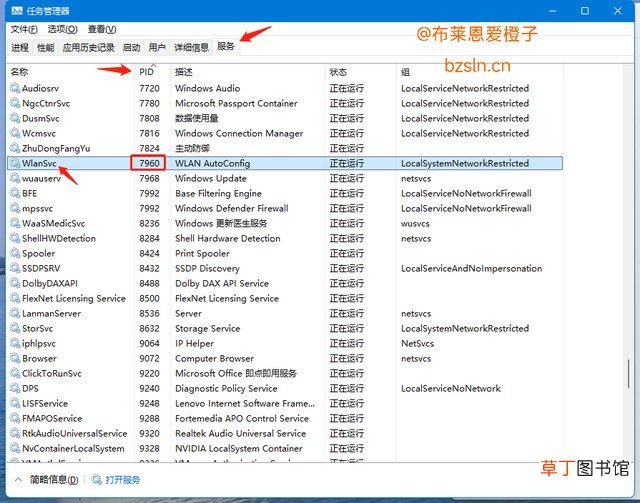Click the gear icon beside Audiosrv

tap(15, 88)
